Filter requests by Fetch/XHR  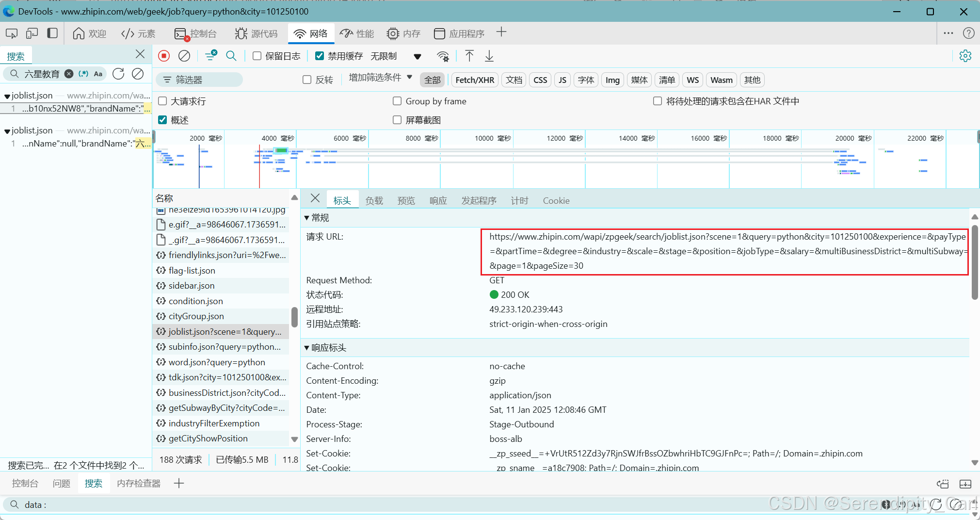tap(475, 80)
